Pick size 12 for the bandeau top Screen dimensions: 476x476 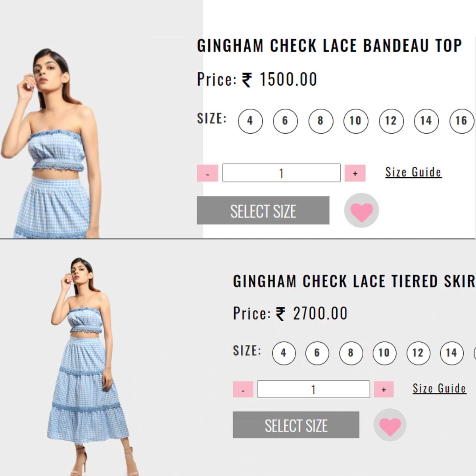[391, 121]
